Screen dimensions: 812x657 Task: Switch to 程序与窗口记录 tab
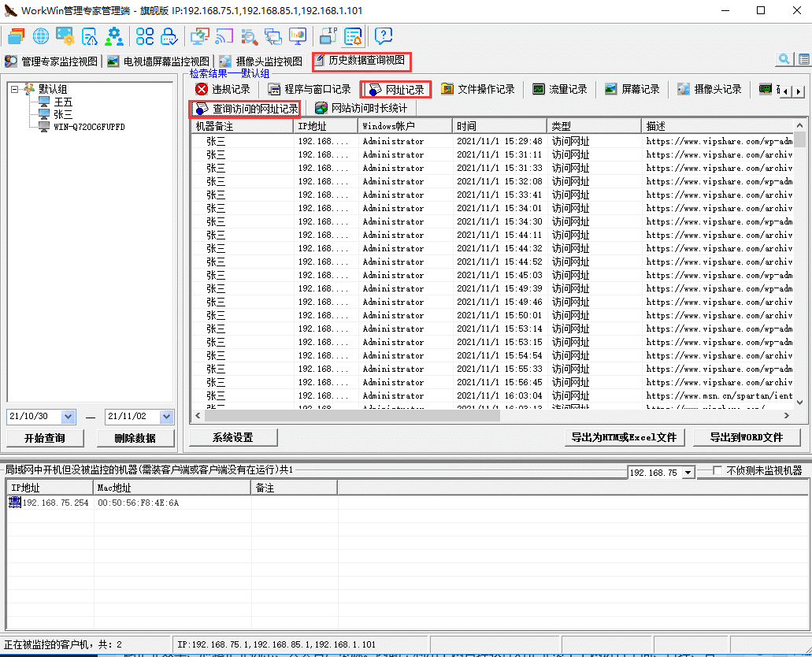(x=310, y=89)
